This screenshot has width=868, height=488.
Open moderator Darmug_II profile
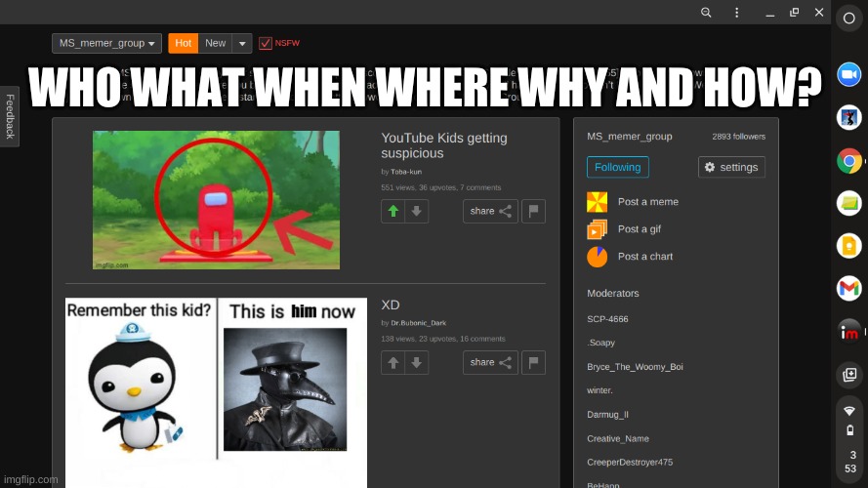[x=607, y=415]
